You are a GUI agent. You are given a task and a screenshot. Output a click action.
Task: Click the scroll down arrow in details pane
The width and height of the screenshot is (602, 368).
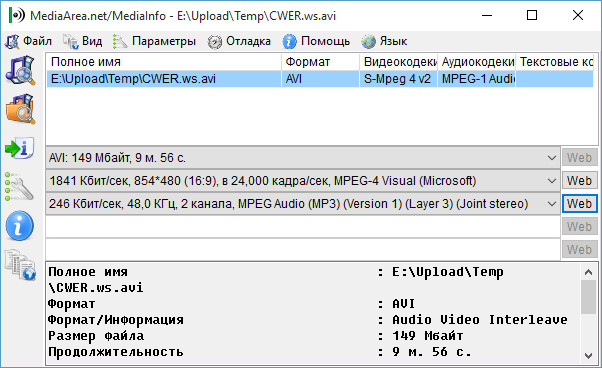(588, 355)
